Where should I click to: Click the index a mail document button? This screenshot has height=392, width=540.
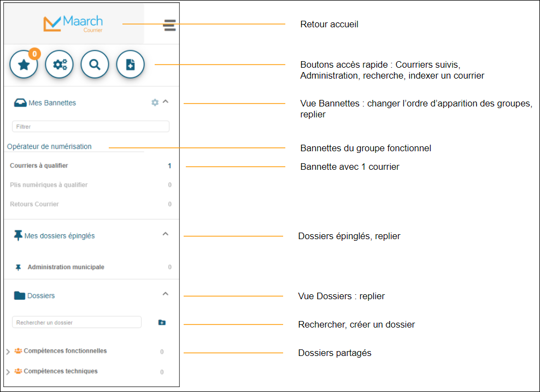[x=130, y=65]
